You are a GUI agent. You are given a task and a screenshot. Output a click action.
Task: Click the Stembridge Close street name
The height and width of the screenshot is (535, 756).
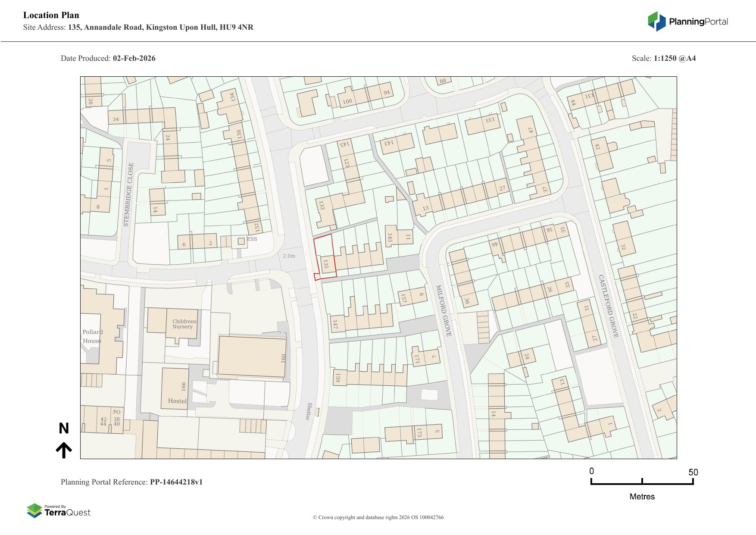coord(128,194)
